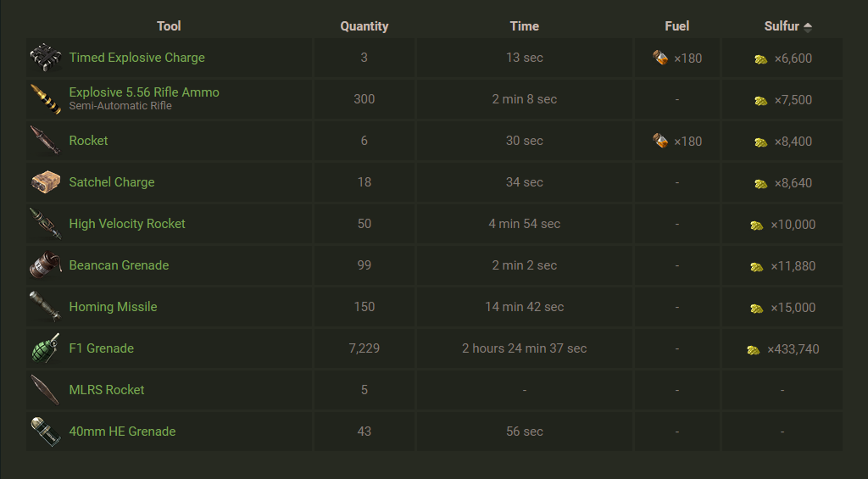This screenshot has width=868, height=479.
Task: Click the 40mm HE Grenade icon
Action: click(x=45, y=432)
